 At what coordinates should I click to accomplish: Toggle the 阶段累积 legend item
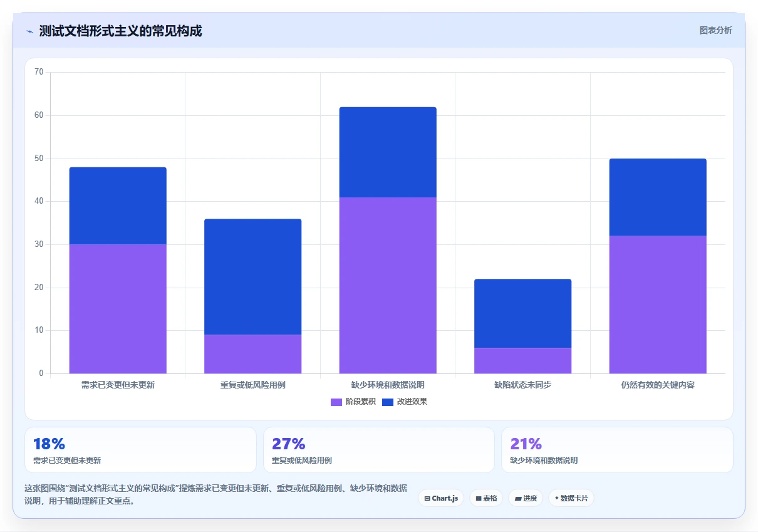pyautogui.click(x=353, y=402)
